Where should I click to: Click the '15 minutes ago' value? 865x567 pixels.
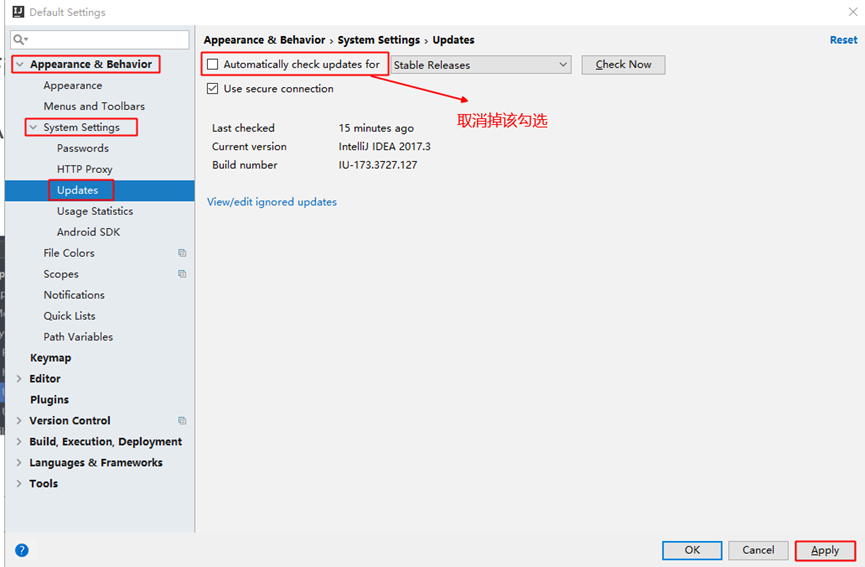point(376,128)
